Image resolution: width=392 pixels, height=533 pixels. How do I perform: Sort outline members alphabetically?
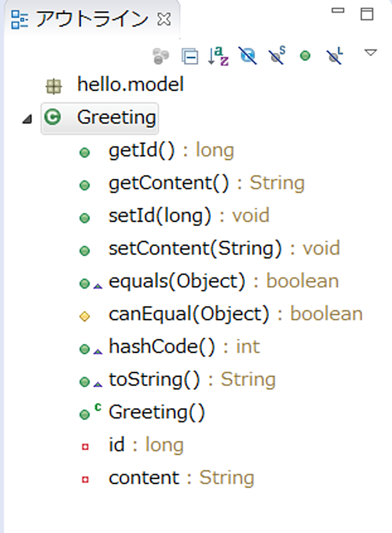[x=218, y=56]
